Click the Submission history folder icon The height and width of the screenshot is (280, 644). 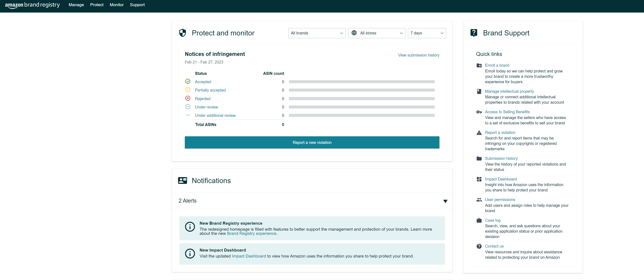[x=478, y=158]
